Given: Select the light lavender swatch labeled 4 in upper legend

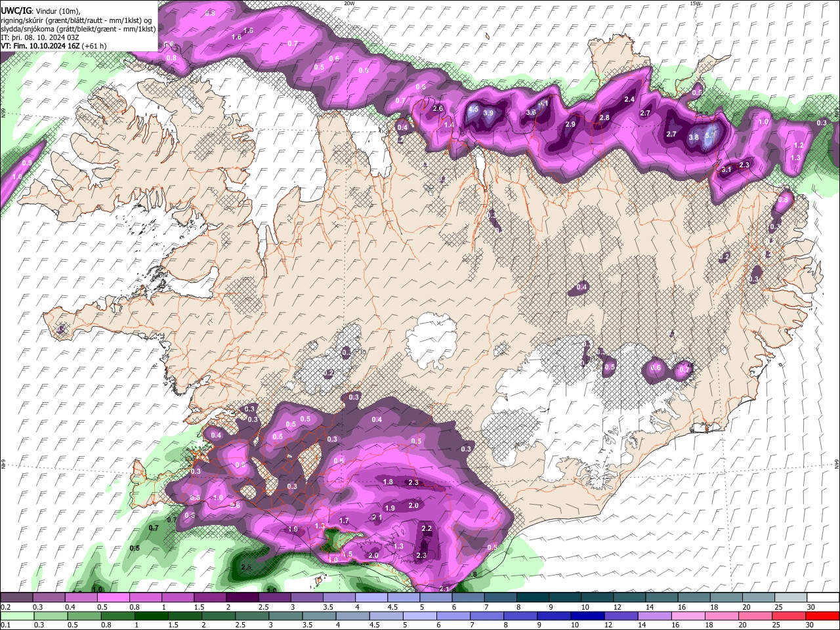Looking at the screenshot, I should [x=371, y=598].
